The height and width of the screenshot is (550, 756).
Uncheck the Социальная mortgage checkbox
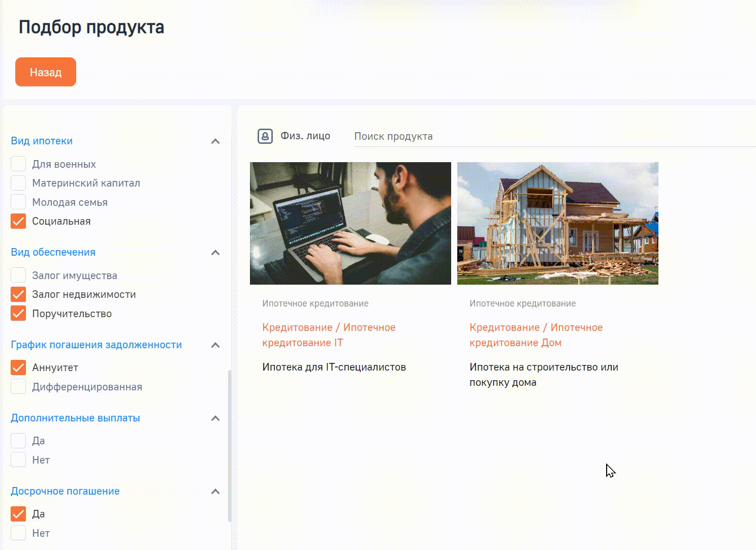click(18, 221)
